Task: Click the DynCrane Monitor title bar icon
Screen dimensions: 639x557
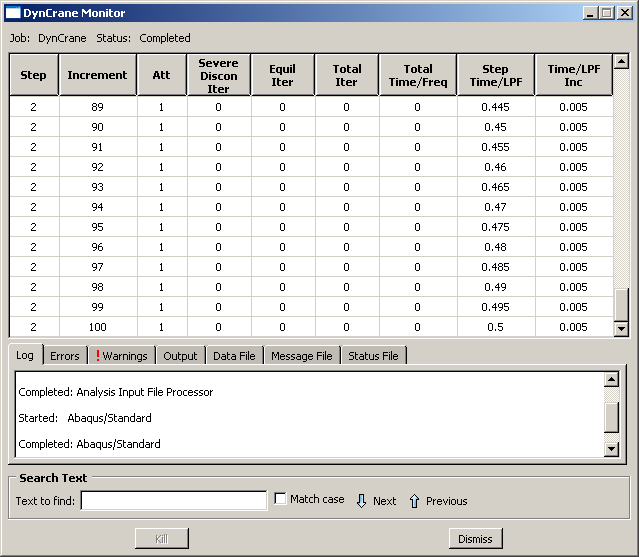Action: tap(13, 12)
